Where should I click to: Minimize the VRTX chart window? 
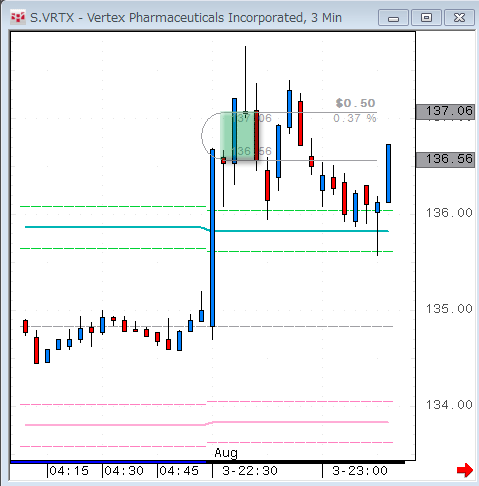pyautogui.click(x=393, y=18)
